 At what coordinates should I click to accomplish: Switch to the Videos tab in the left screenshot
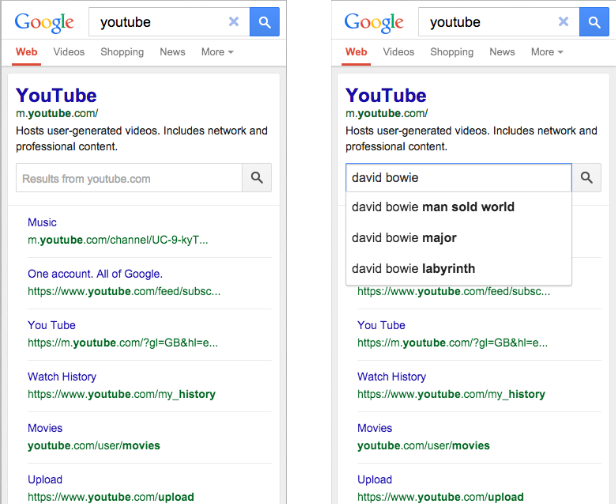pos(69,52)
